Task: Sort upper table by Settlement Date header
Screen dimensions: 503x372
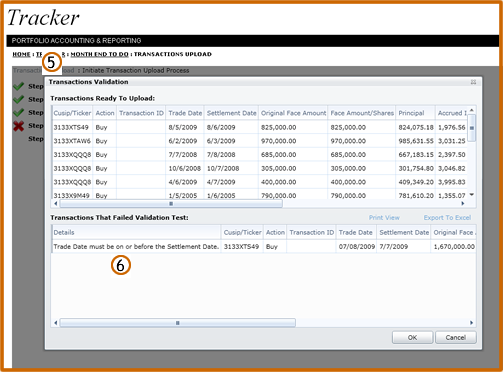Action: (232, 113)
